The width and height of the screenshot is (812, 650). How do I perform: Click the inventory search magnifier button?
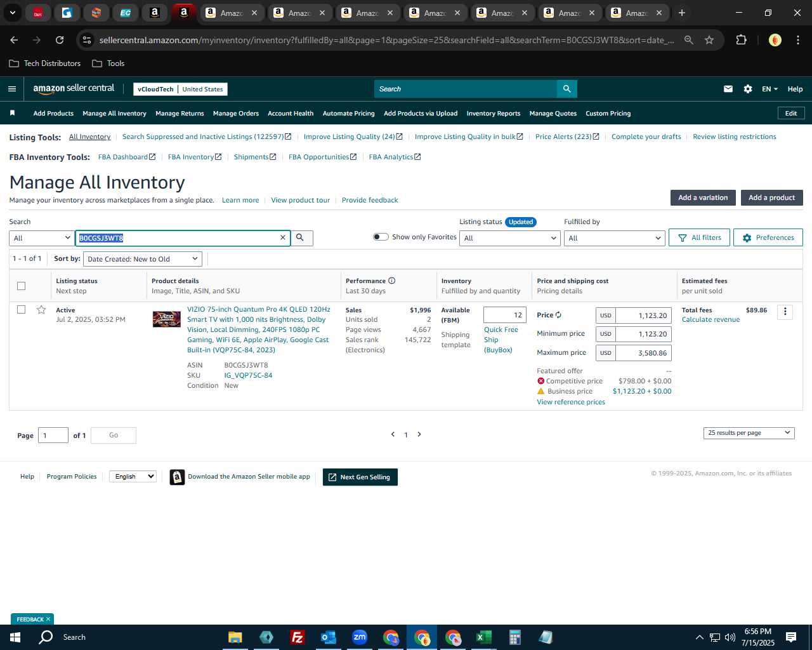coord(301,238)
